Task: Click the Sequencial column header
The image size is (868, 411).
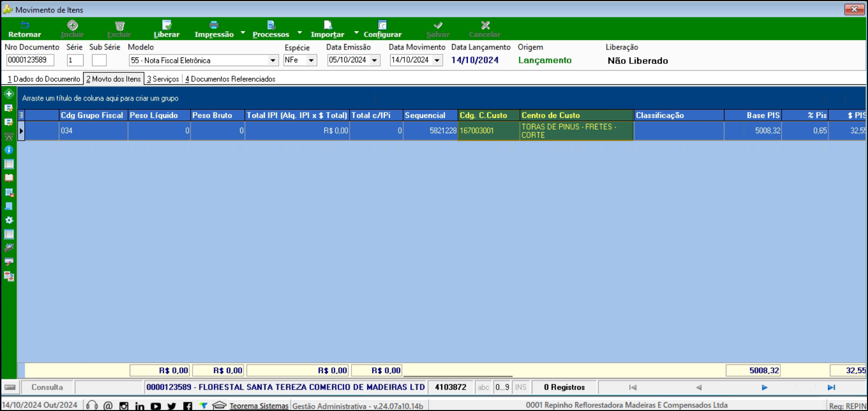Action: 430,115
